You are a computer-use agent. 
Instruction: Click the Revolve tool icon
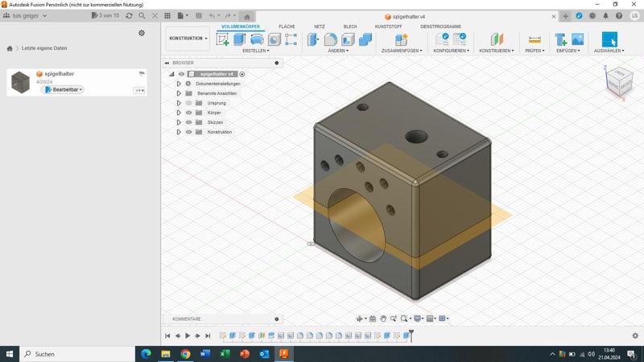point(257,39)
